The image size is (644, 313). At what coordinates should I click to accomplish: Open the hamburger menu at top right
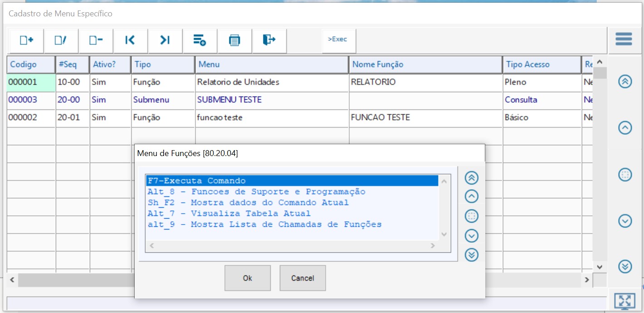(x=624, y=39)
